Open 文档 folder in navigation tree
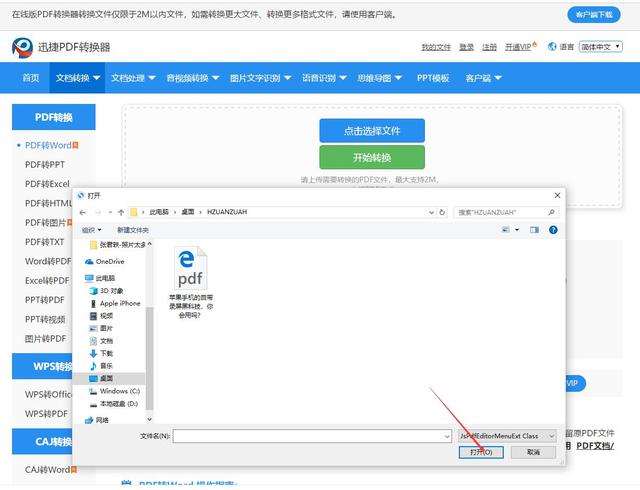 tap(101, 341)
